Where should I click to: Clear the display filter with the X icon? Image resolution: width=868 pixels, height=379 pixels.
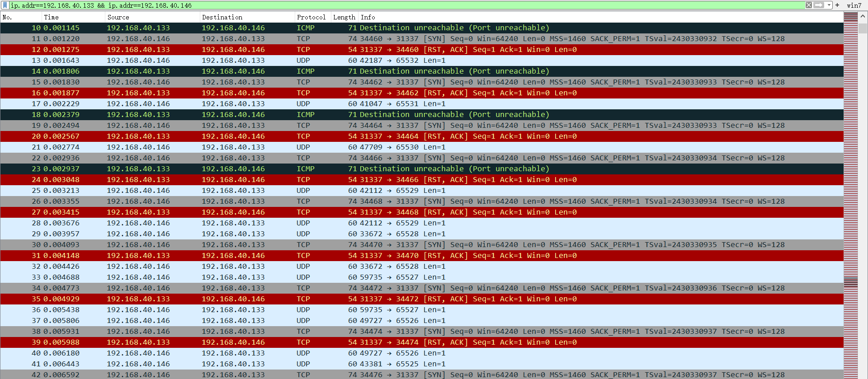(x=809, y=5)
